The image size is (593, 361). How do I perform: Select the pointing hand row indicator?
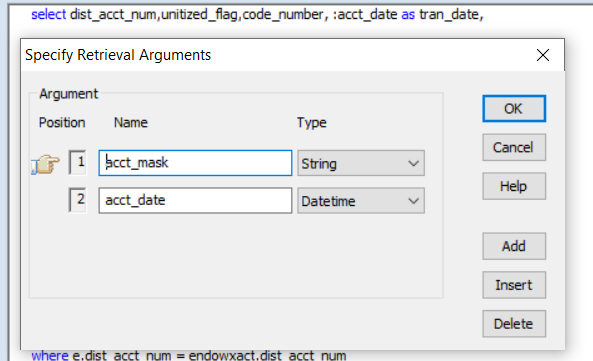pos(45,164)
